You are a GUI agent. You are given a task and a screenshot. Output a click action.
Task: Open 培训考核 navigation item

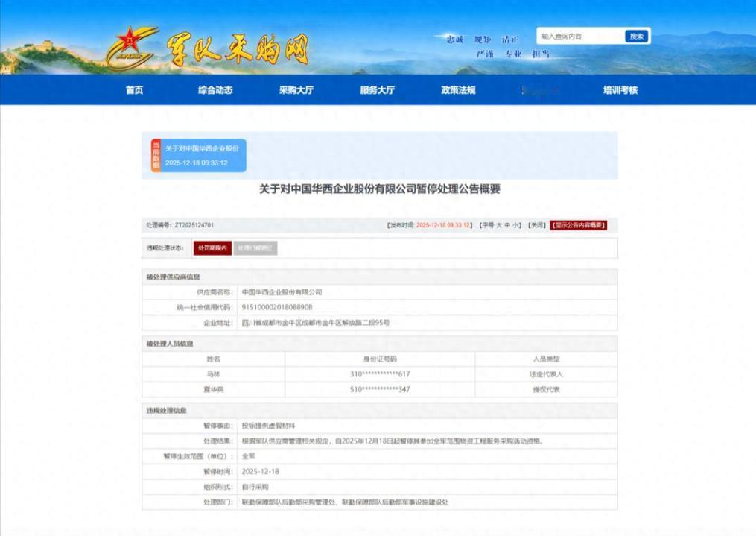pos(620,90)
